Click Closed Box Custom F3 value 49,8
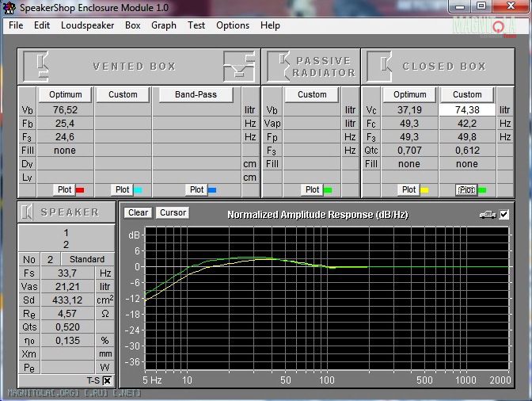Screen dimensions: 532x401 (x=467, y=137)
